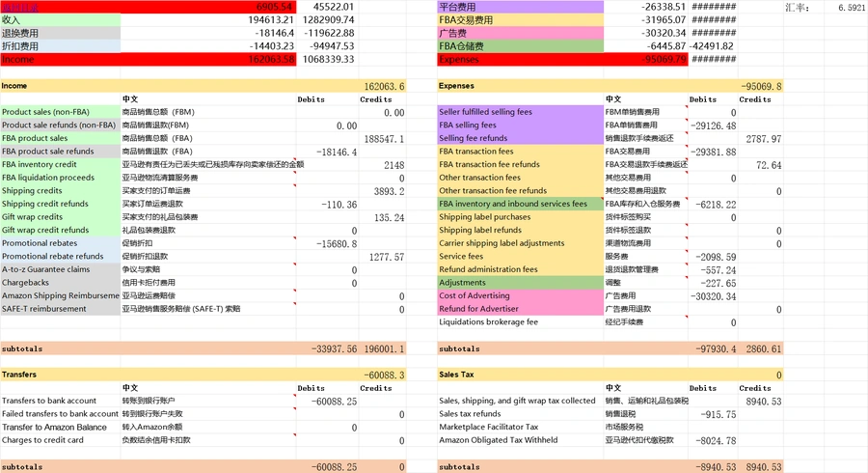Select the tax collected credit 8940.53 in its row
868x473 pixels.
764,402
